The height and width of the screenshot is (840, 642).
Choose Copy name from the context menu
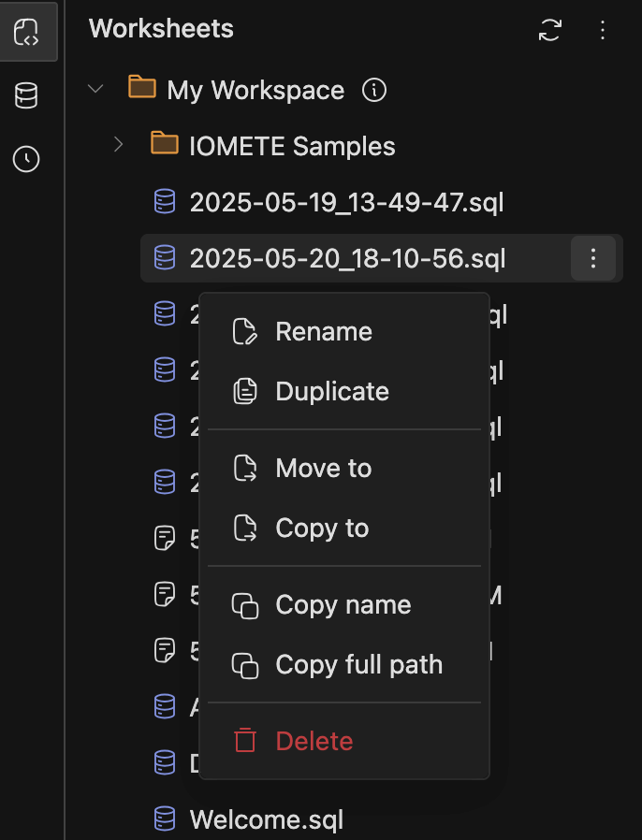(x=343, y=604)
